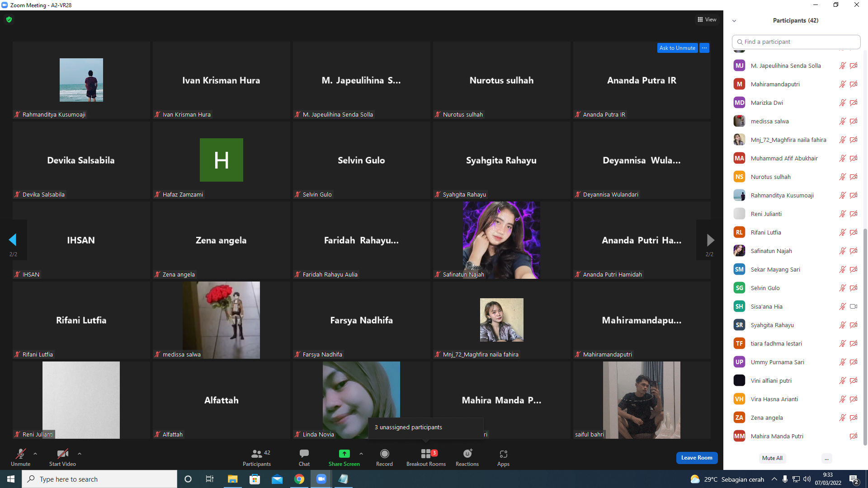Collapse the Participants panel chevron

734,21
